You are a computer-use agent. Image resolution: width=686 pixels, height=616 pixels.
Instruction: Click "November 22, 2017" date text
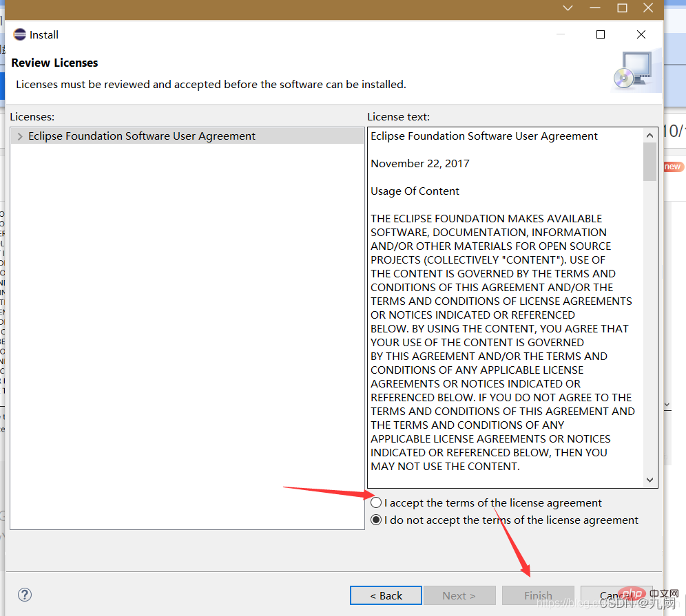pos(420,164)
